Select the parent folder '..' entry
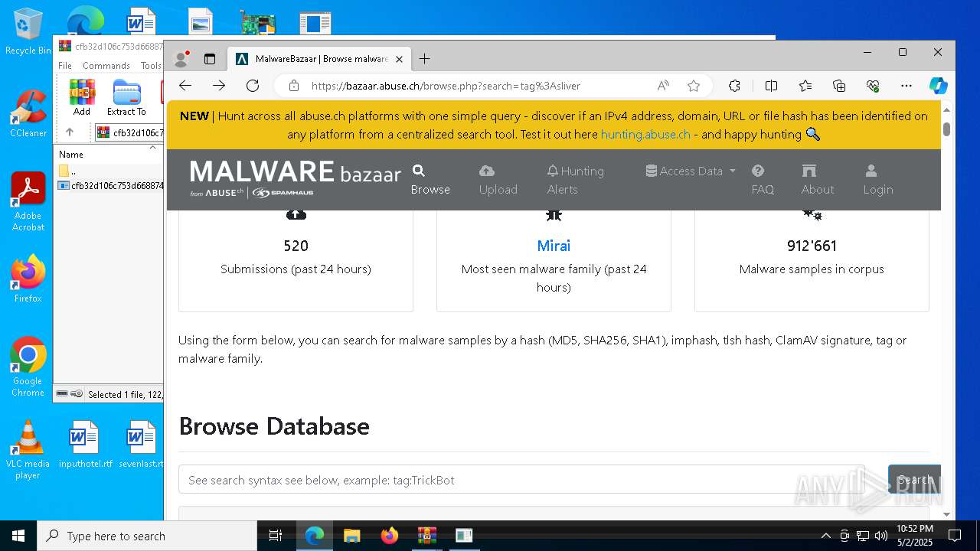980x551 pixels. (109, 171)
